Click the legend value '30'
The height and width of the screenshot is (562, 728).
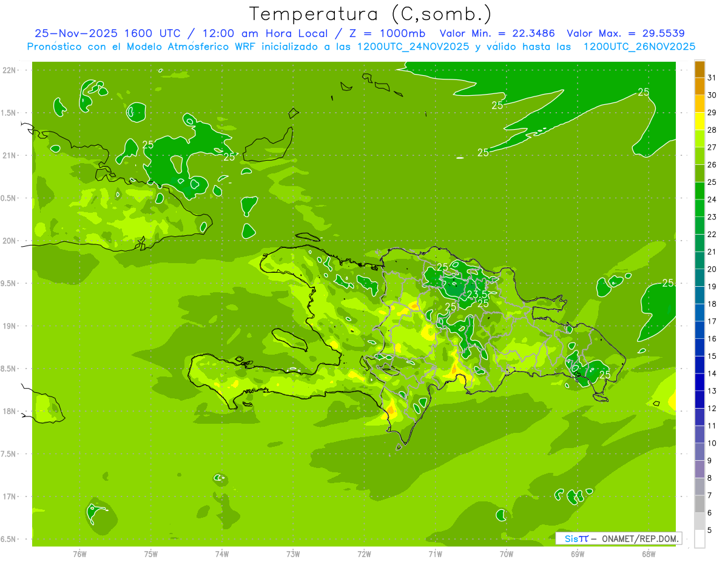pos(712,95)
